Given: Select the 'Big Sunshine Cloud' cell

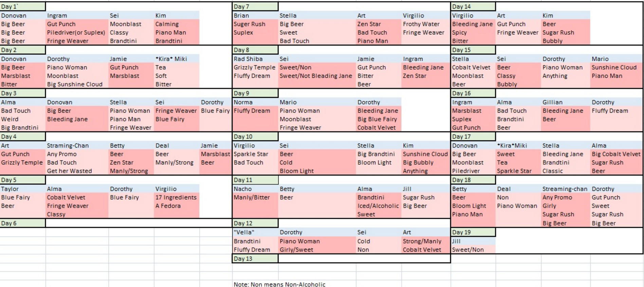Looking at the screenshot, I should (77, 84).
